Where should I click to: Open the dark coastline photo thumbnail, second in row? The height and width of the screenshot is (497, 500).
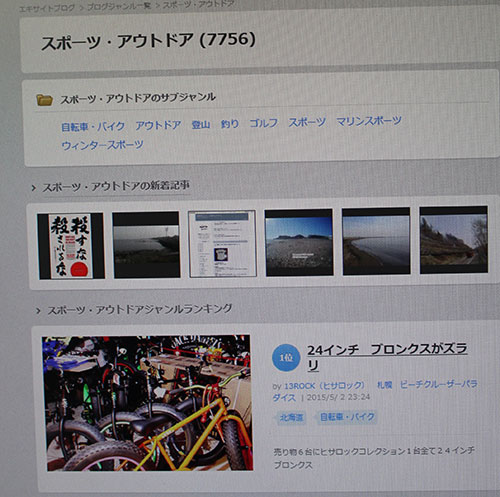tap(146, 245)
